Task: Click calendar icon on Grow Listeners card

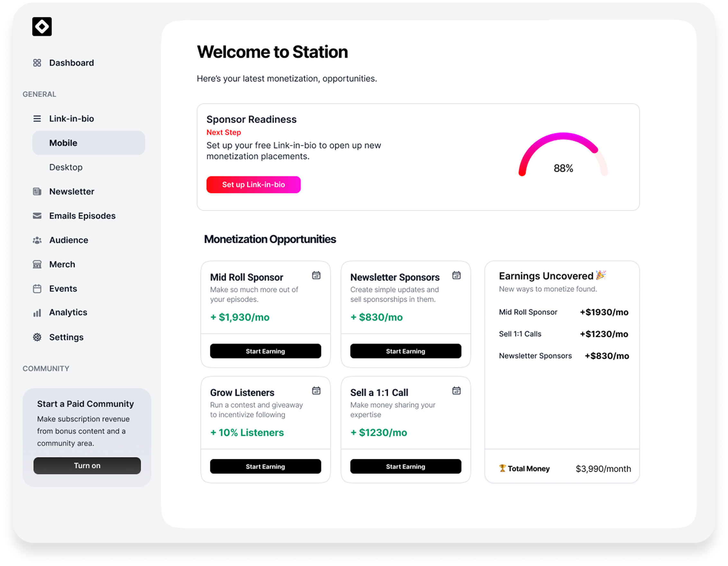Action: pos(316,391)
